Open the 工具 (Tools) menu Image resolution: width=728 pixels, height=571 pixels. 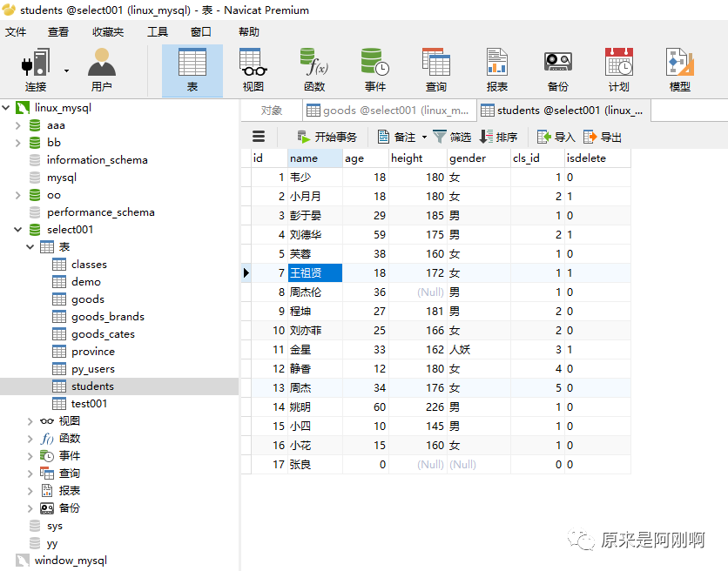(x=158, y=31)
